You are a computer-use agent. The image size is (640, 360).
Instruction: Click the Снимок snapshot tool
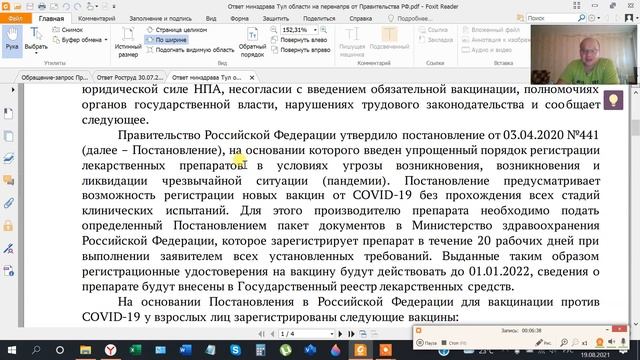68,30
